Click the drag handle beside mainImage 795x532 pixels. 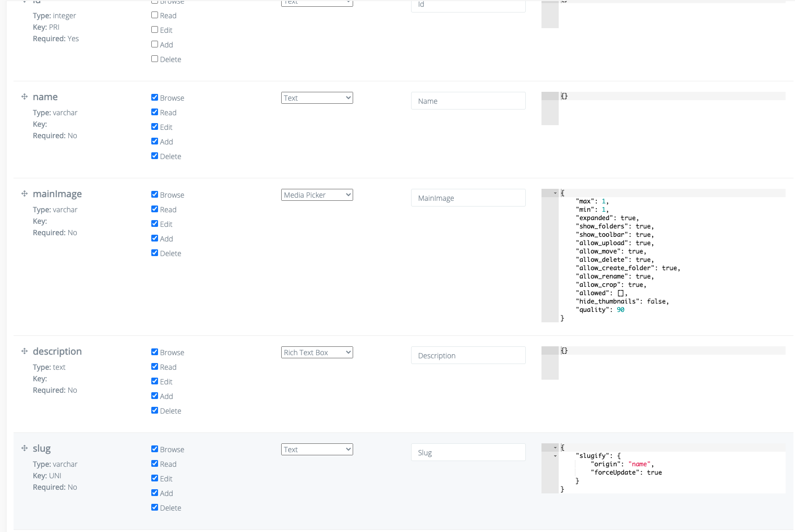click(x=24, y=194)
